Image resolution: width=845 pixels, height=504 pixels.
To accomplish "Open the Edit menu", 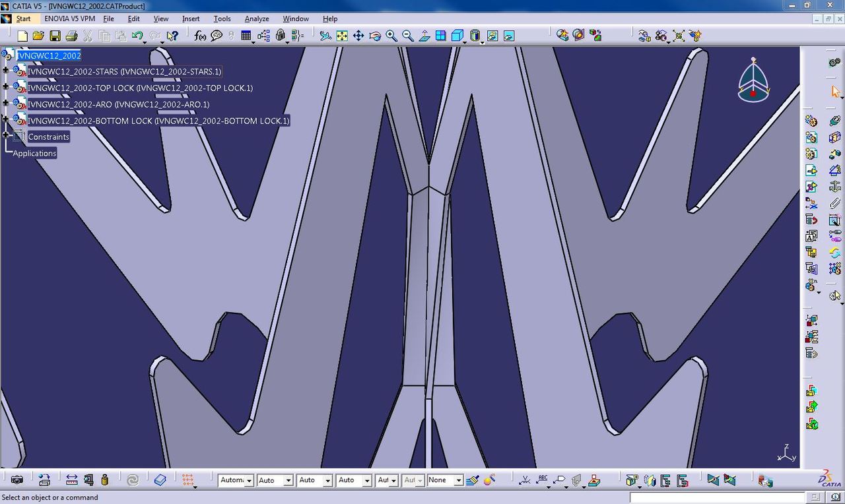I will [133, 18].
